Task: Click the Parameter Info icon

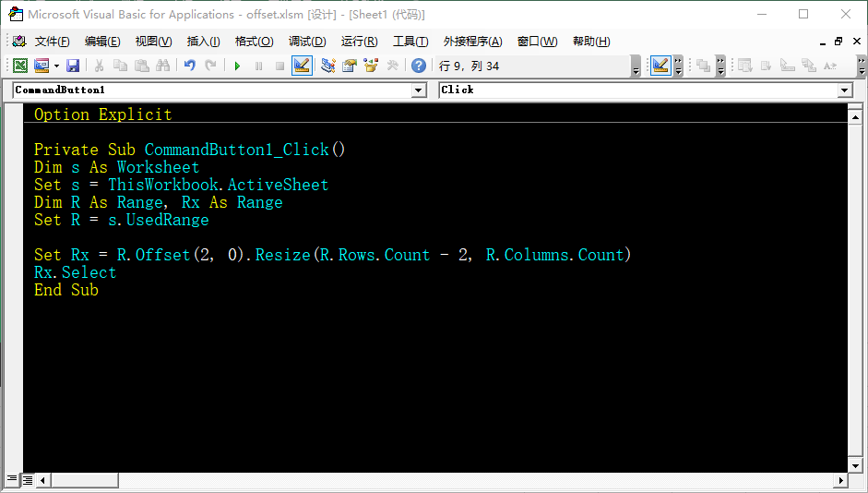Action: (x=809, y=66)
